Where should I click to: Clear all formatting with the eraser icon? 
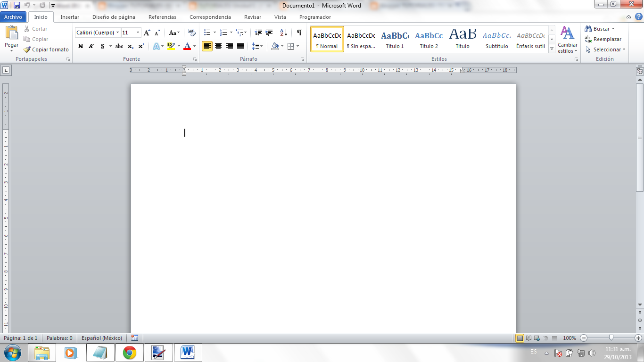point(192,33)
